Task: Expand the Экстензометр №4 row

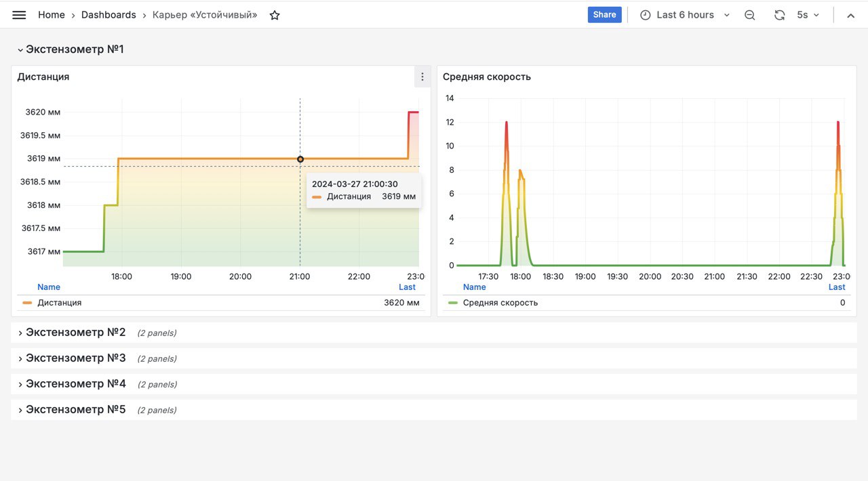Action: pyautogui.click(x=72, y=384)
